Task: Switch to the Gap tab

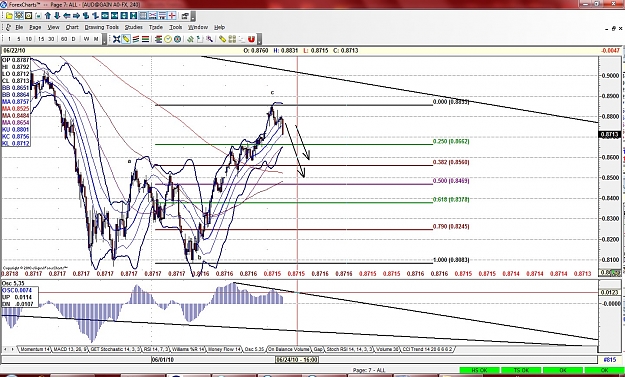Action: (x=318, y=349)
